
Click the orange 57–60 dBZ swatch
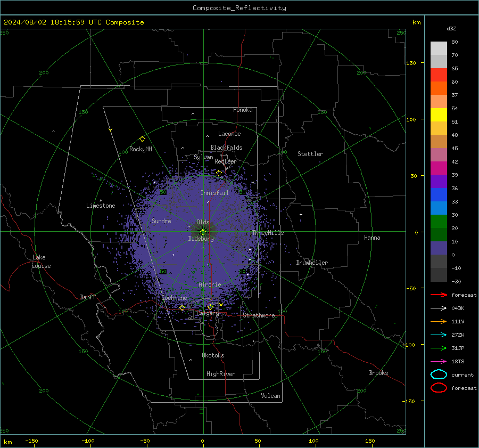[439, 88]
